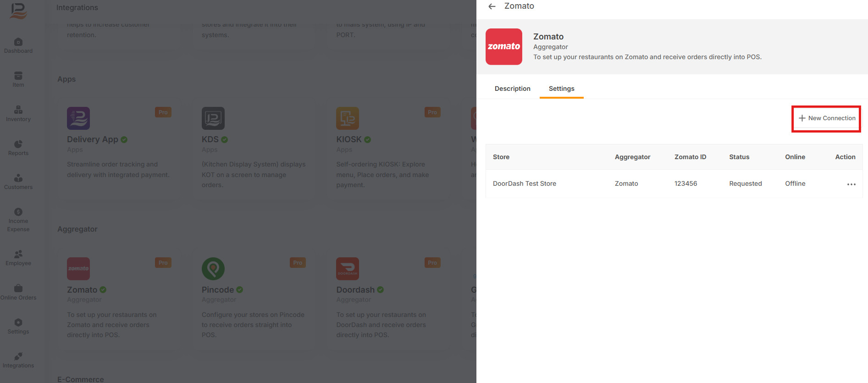This screenshot has height=383, width=868.
Task: Open Item section in the sidebar
Action: tap(18, 80)
